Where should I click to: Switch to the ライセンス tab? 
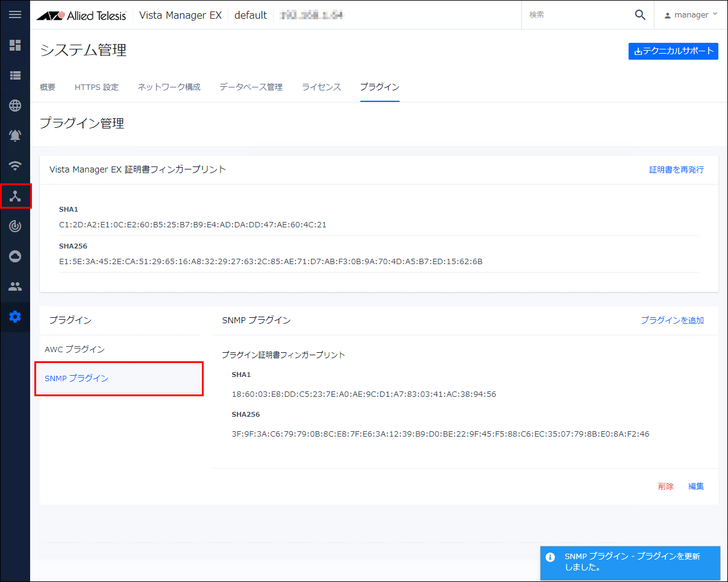(x=321, y=87)
